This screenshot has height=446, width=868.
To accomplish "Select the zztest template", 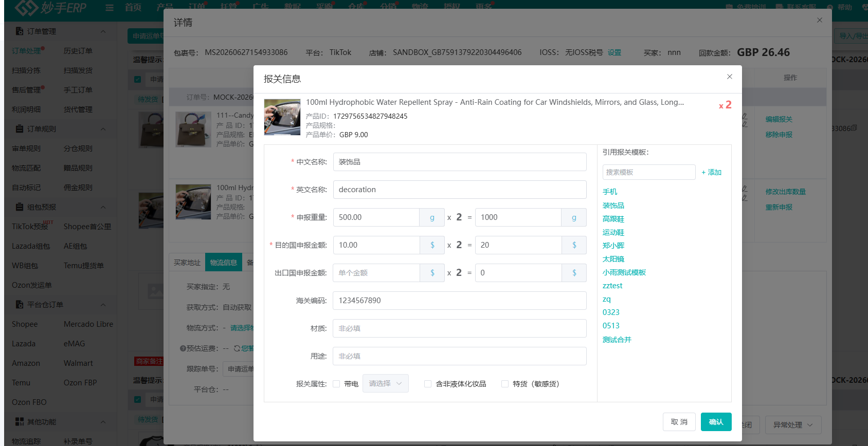I will point(612,286).
